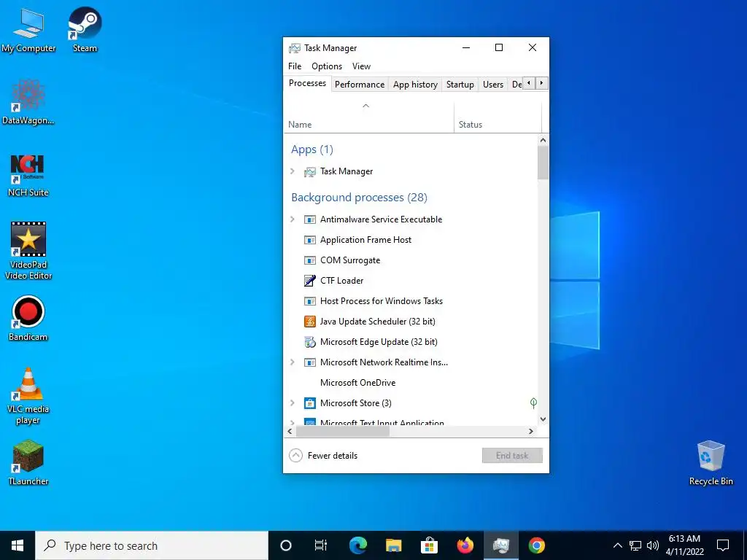Click the taskbar search box
This screenshot has height=560, width=747.
coord(152,545)
